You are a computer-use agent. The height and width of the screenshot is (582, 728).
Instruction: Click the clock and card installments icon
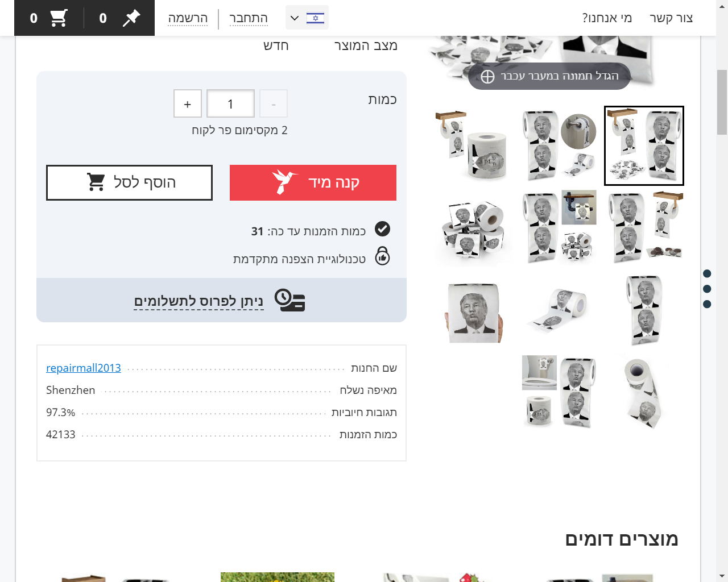(290, 300)
